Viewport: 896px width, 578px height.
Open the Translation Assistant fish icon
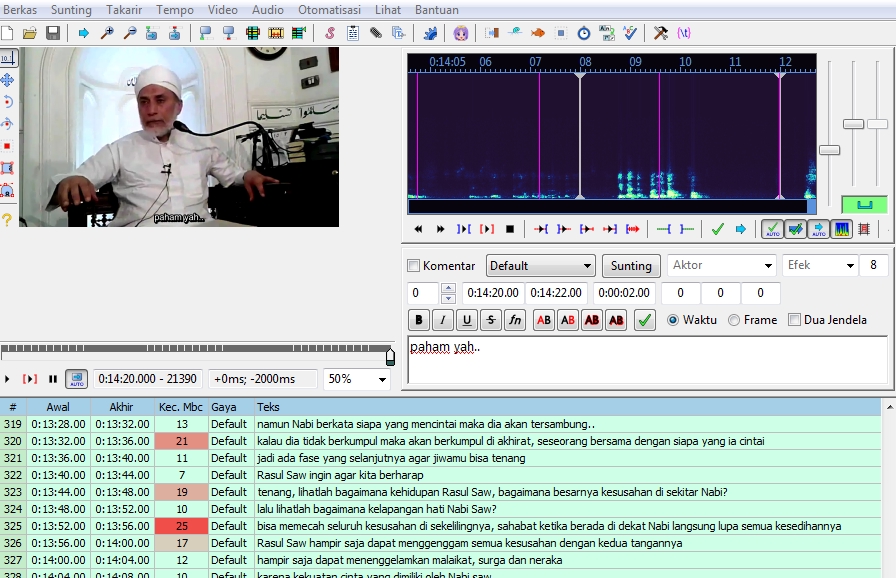(x=538, y=33)
